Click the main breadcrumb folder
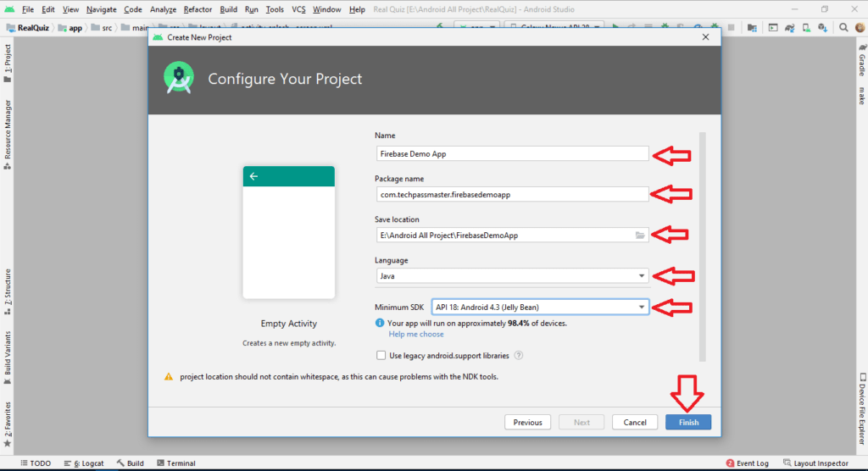The image size is (868, 471). 135,28
